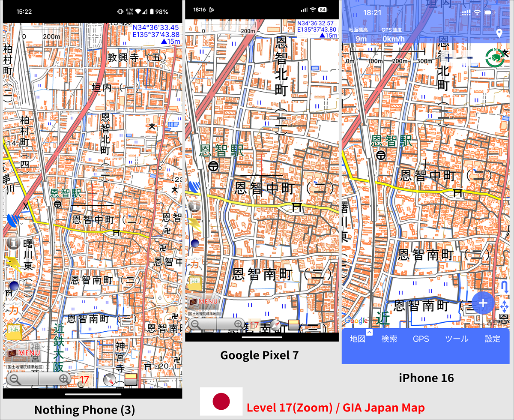514x420 pixels.
Task: Toggle the orange overview map rectangle on Nothing Phone
Action: click(130, 379)
